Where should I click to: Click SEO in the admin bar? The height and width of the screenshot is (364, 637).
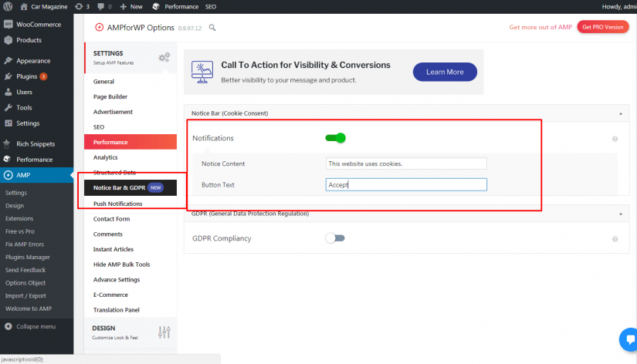tap(211, 6)
